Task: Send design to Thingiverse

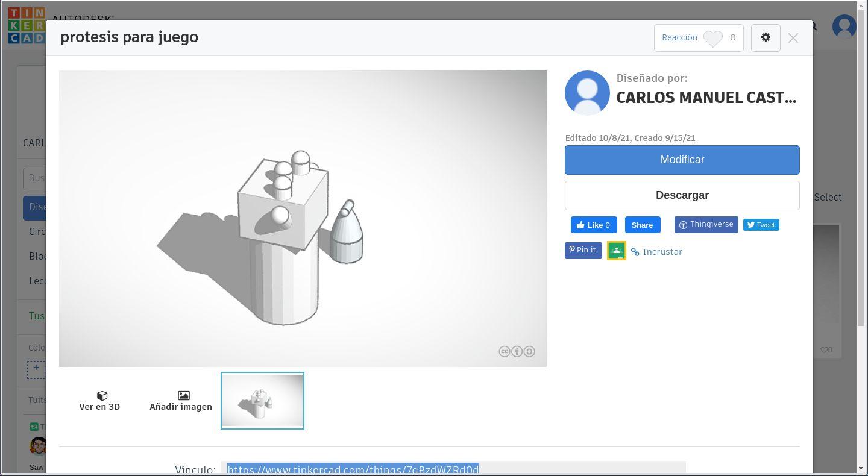Action: point(706,225)
